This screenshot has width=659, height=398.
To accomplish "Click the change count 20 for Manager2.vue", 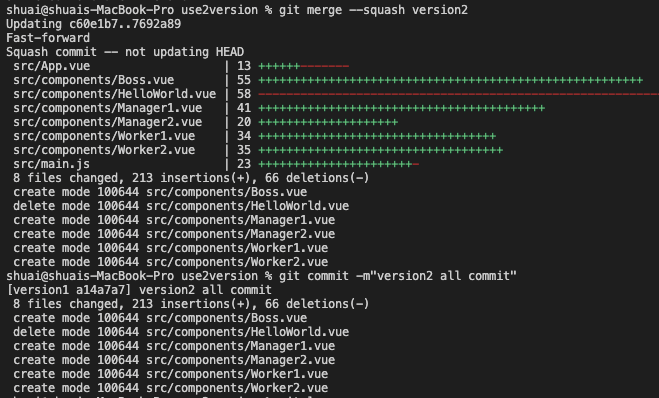I will point(244,122).
